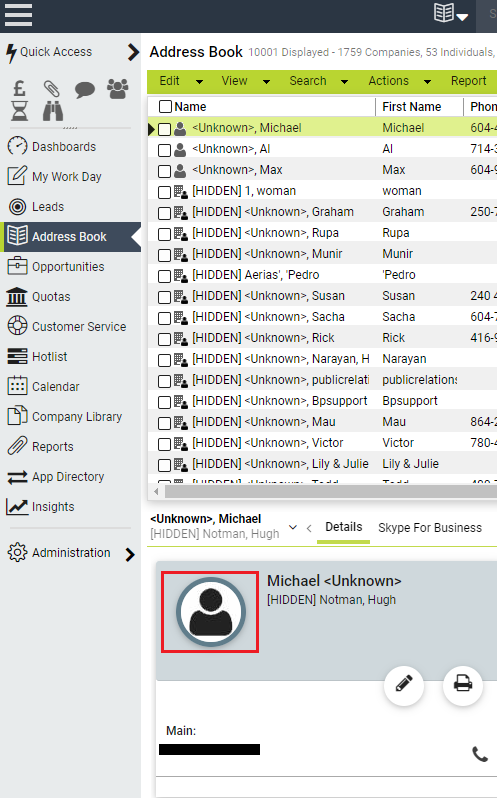Switch to the Details tab
The height and width of the screenshot is (798, 497).
[x=343, y=527]
